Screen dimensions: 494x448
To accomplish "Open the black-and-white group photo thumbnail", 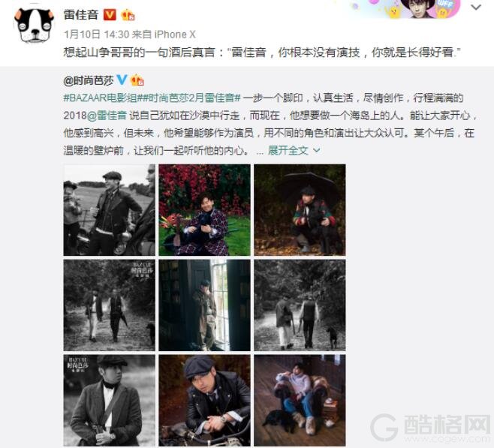I will pos(110,209).
